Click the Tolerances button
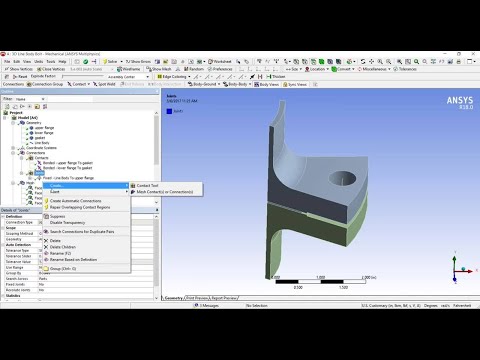The image size is (480, 360). click(x=405, y=69)
